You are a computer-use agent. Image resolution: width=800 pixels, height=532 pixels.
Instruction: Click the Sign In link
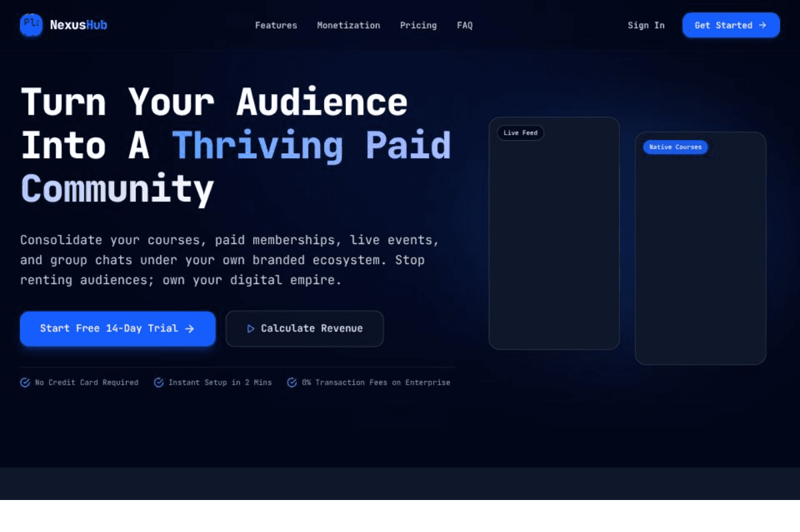click(x=646, y=25)
